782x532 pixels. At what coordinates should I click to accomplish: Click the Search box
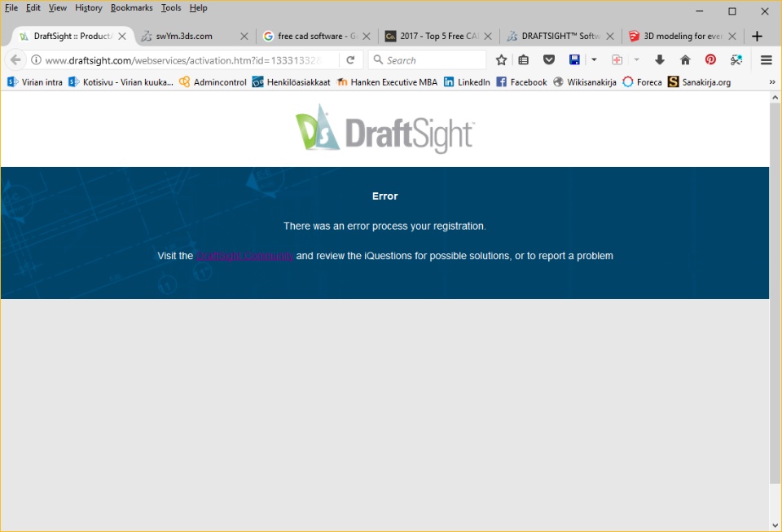tap(428, 59)
